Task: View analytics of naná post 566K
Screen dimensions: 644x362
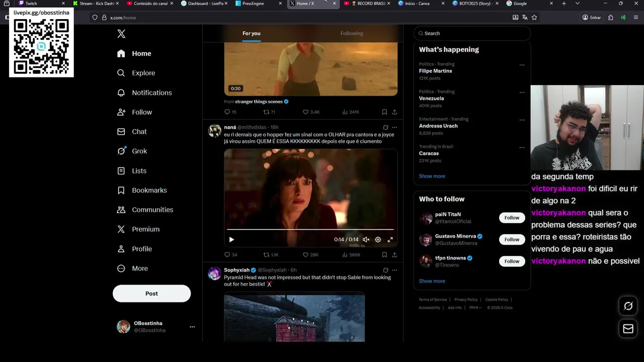Action: [351, 255]
